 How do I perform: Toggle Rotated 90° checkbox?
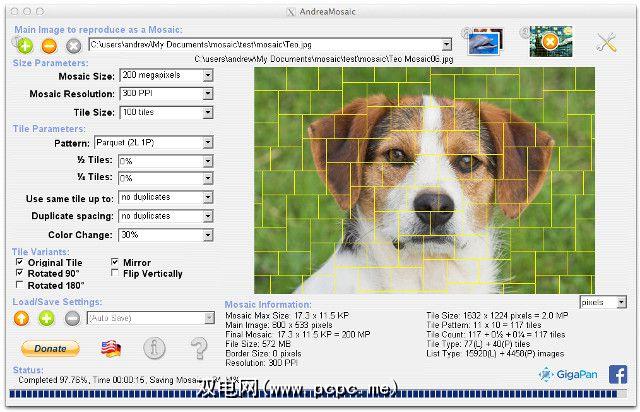[x=19, y=272]
